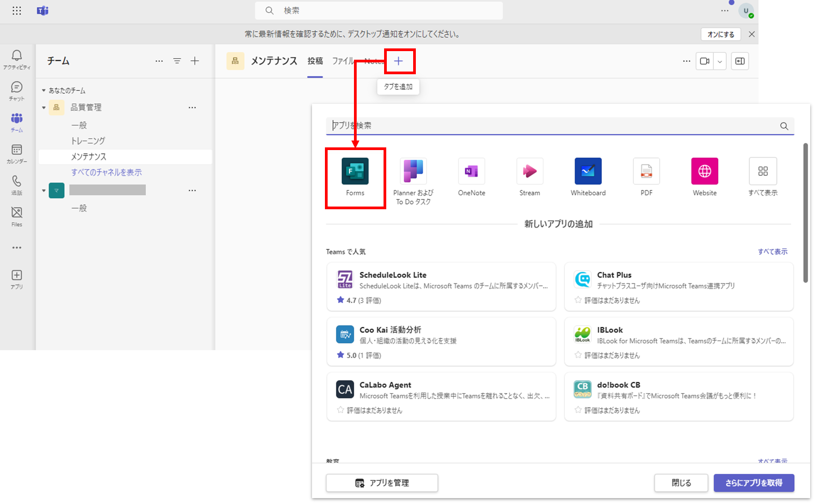Collapse the 品質管理 team tree
815x504 pixels.
[x=44, y=108]
